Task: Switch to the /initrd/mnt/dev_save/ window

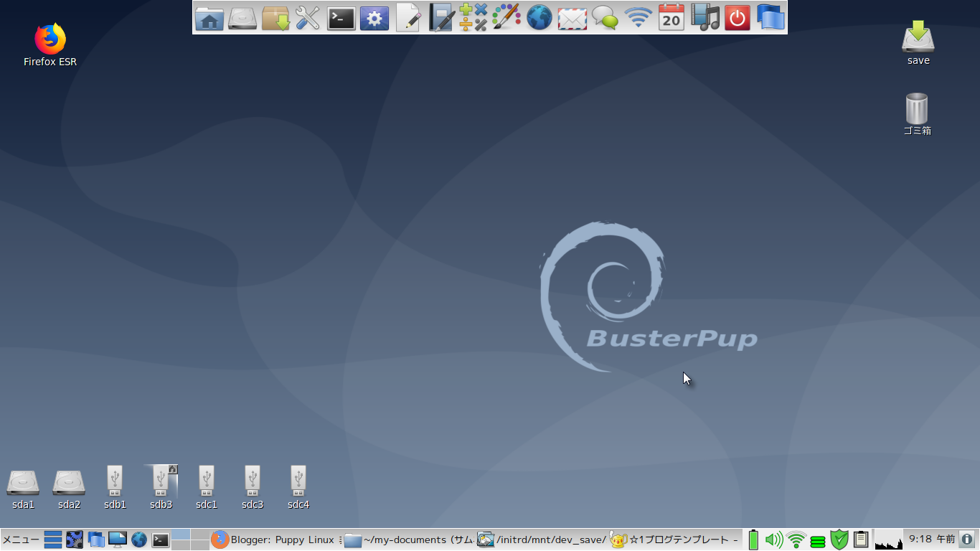Action: click(542, 540)
